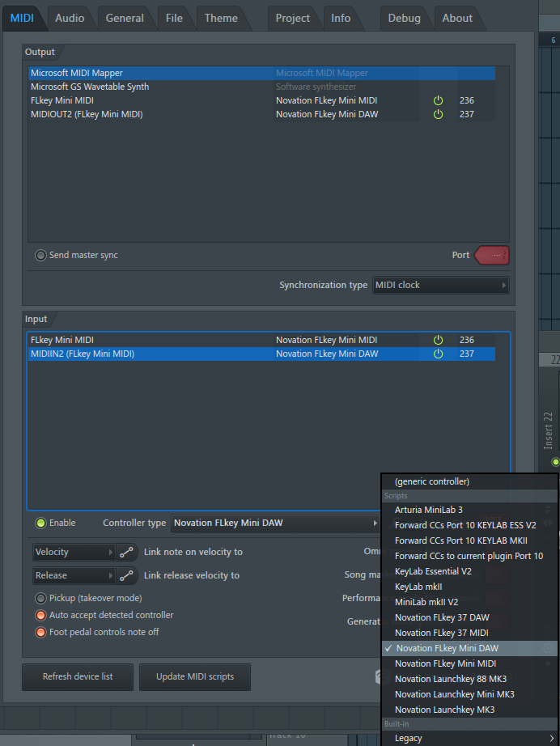Toggle the Enable input device option

point(41,523)
